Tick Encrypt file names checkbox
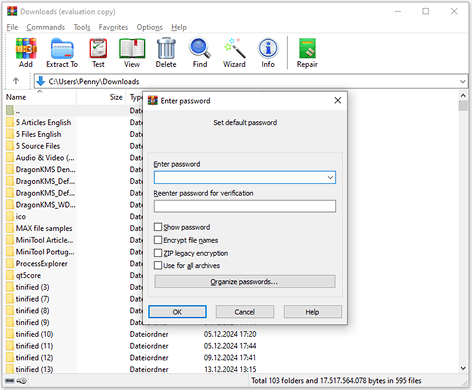The height and width of the screenshot is (390, 472). [158, 240]
